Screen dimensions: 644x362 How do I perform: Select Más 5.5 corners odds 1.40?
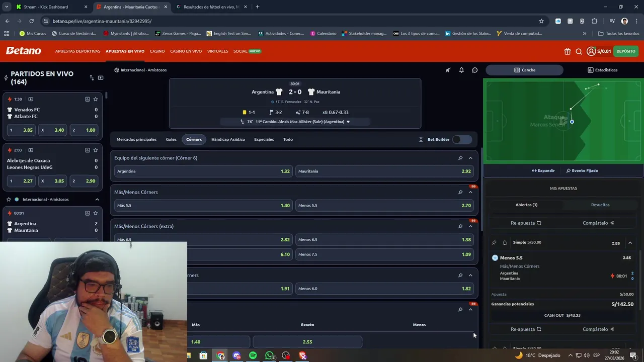click(203, 206)
